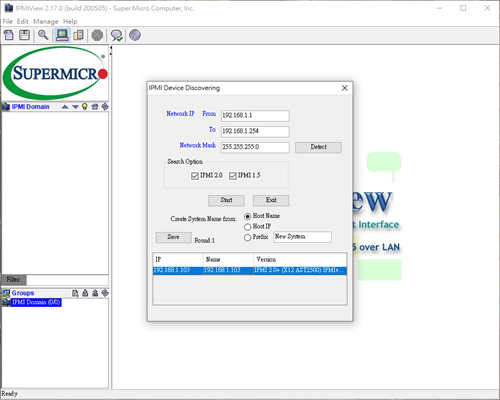Click the Groups panel header icon

pos(6,293)
